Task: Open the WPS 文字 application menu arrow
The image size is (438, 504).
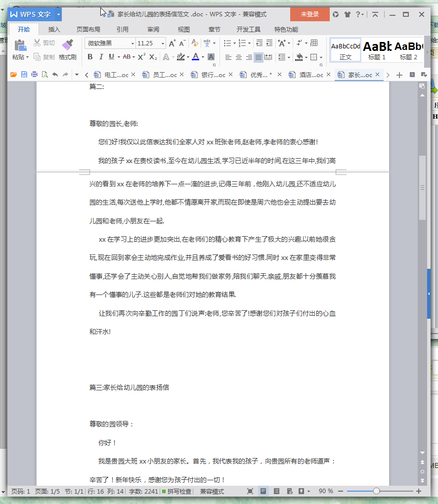Action: pos(58,14)
